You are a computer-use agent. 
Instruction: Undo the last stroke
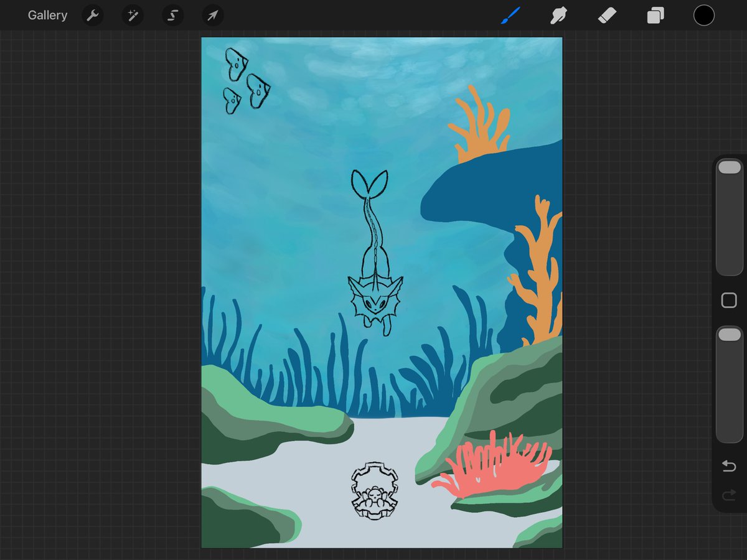click(729, 467)
